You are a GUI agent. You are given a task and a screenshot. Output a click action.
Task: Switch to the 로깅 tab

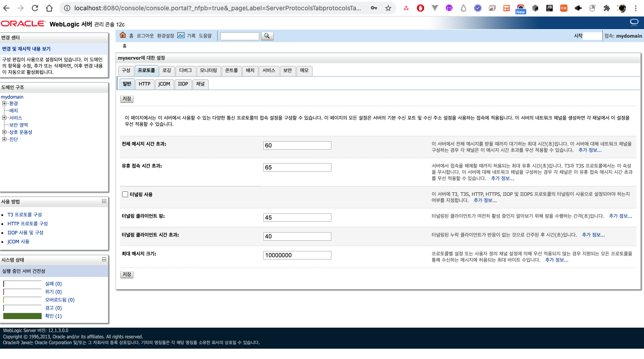click(x=167, y=71)
